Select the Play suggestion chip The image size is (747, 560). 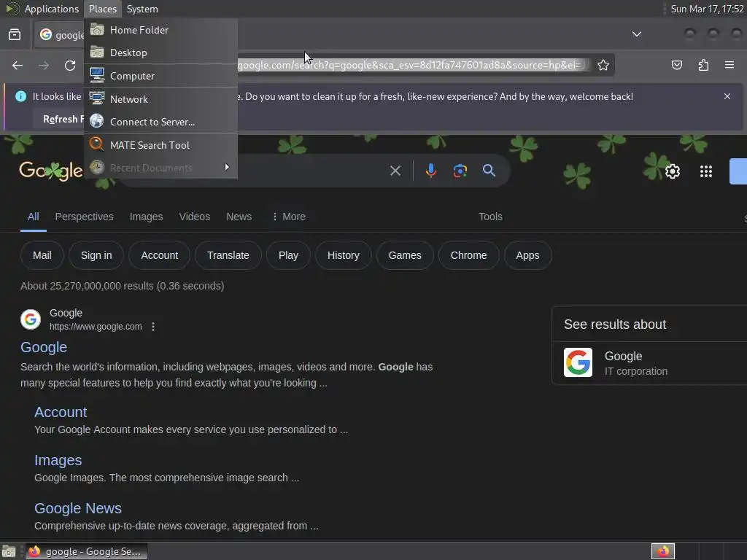click(288, 255)
